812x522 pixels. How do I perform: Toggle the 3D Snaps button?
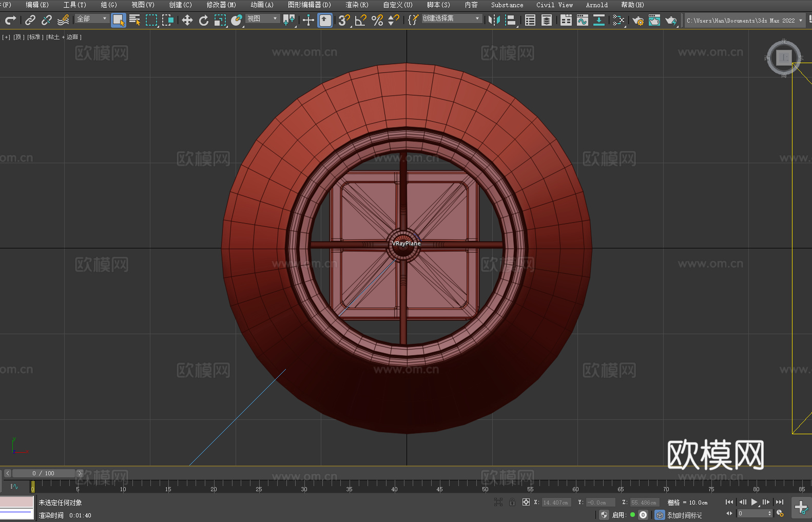coord(344,20)
